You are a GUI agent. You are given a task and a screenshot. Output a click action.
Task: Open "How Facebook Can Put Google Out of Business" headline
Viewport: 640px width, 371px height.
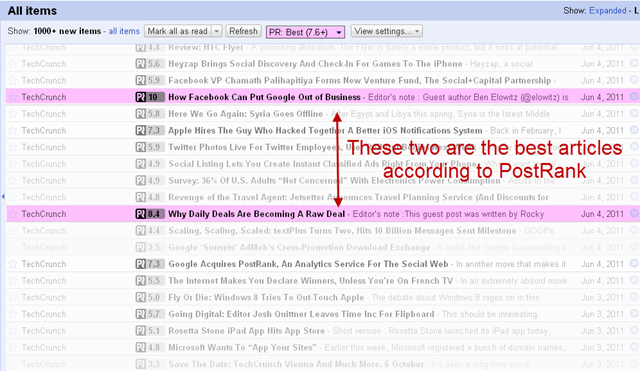pos(264,97)
